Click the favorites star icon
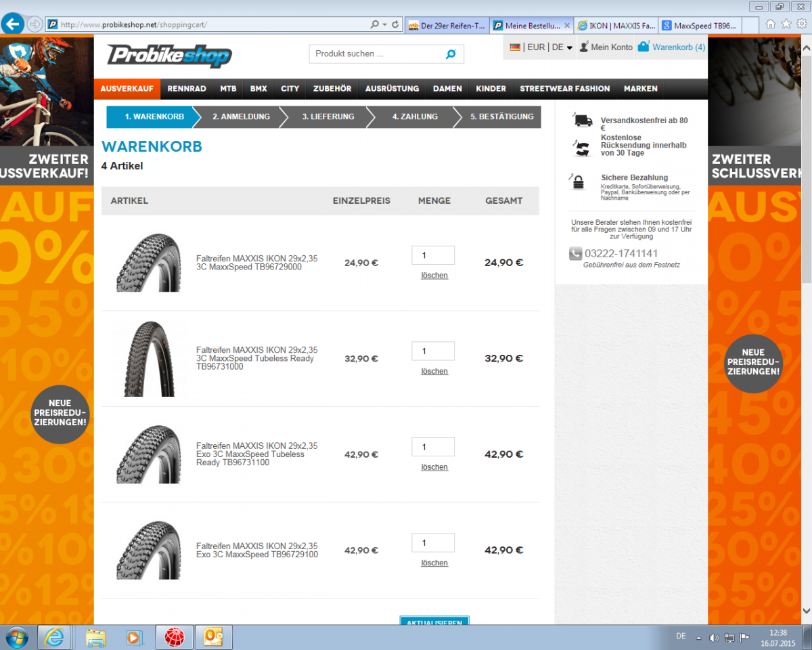Screen dimensions: 812x650 pyautogui.click(x=786, y=24)
